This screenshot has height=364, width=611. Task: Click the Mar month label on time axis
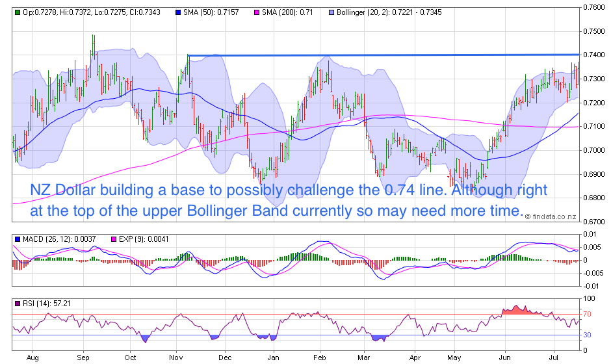click(364, 358)
